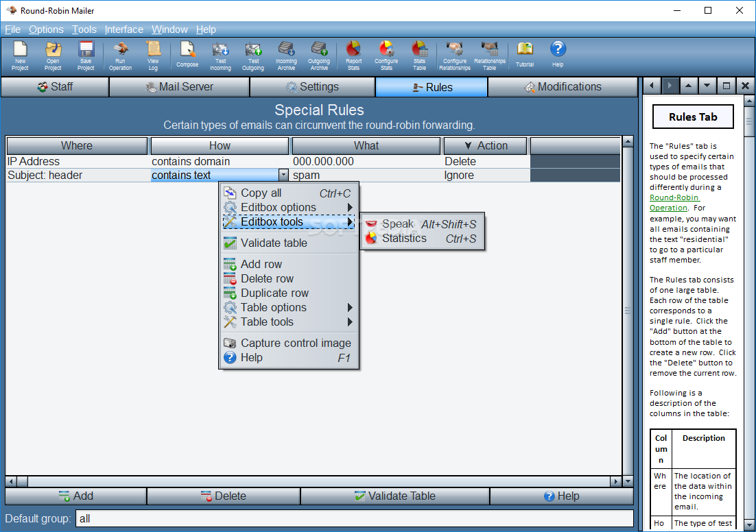Viewport: 756px width, 532px height.
Task: Click the Default group input field
Action: 355,518
